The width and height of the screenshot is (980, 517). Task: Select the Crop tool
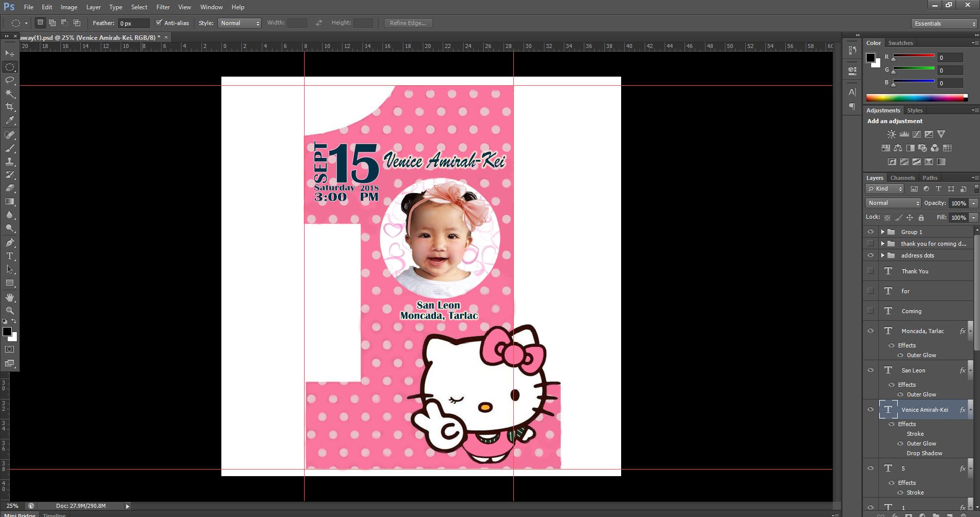pyautogui.click(x=10, y=107)
